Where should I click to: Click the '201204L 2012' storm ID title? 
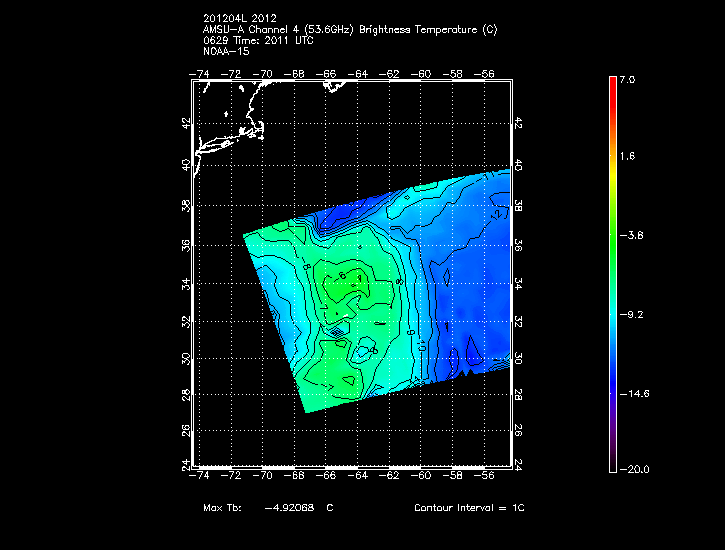[x=235, y=19]
